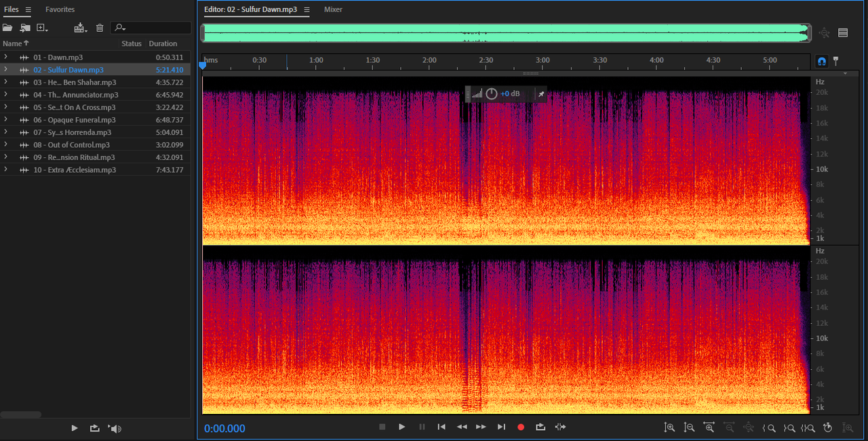The width and height of the screenshot is (868, 441).
Task: Click the Zoom In (Time) icon
Action: click(709, 427)
